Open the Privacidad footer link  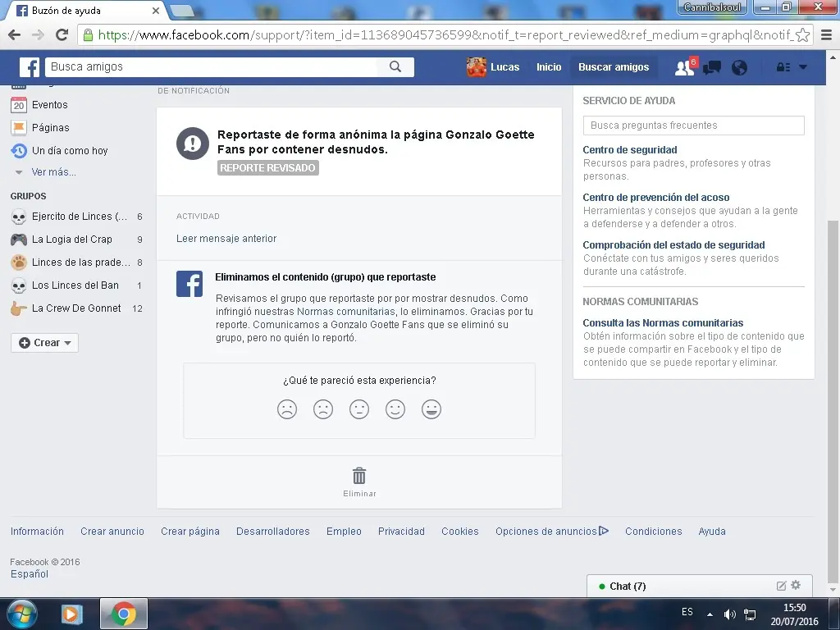401,532
